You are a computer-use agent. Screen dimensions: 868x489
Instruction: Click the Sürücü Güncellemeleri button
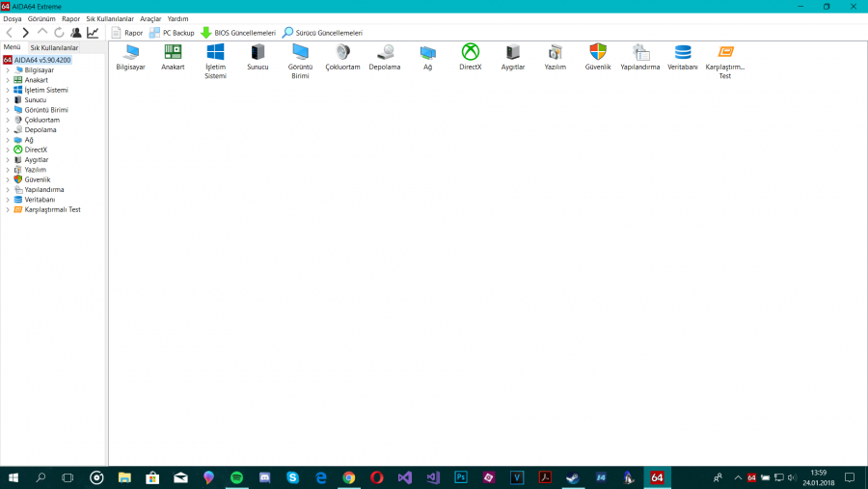pos(322,33)
